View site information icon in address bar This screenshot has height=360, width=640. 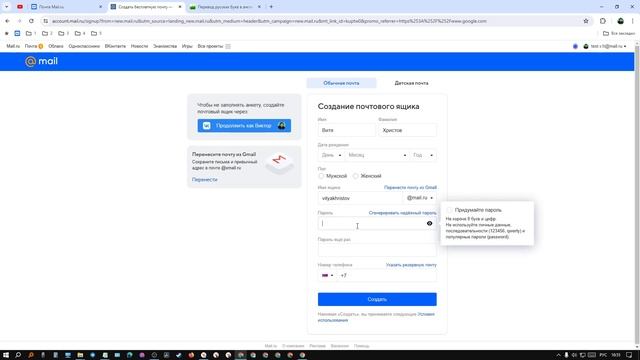click(x=46, y=21)
